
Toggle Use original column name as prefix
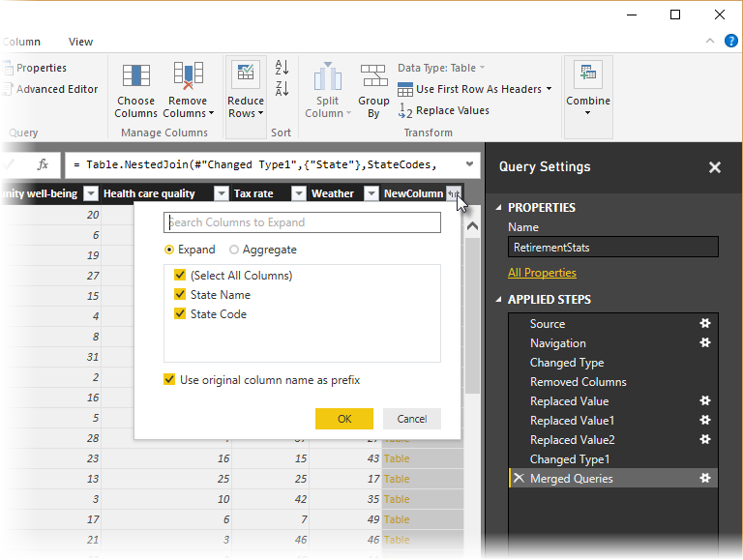click(x=169, y=379)
